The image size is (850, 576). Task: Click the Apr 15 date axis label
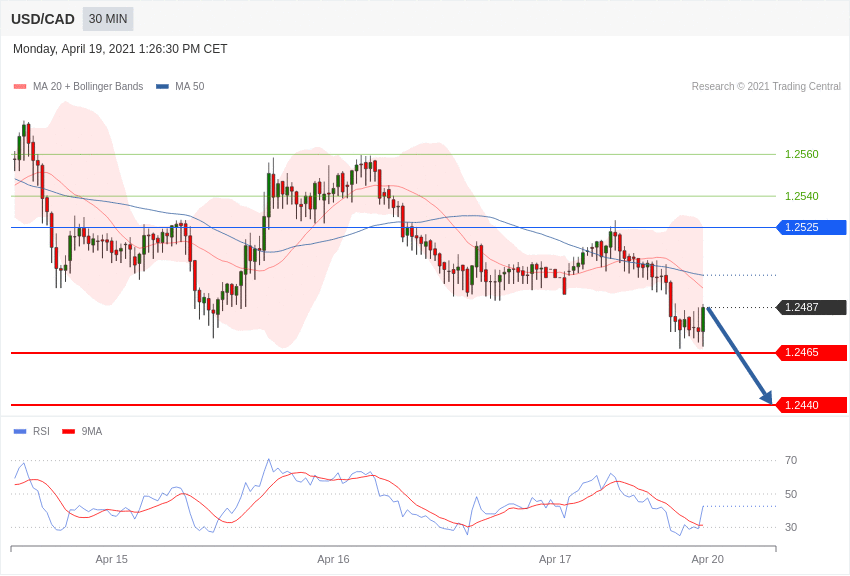(x=112, y=559)
